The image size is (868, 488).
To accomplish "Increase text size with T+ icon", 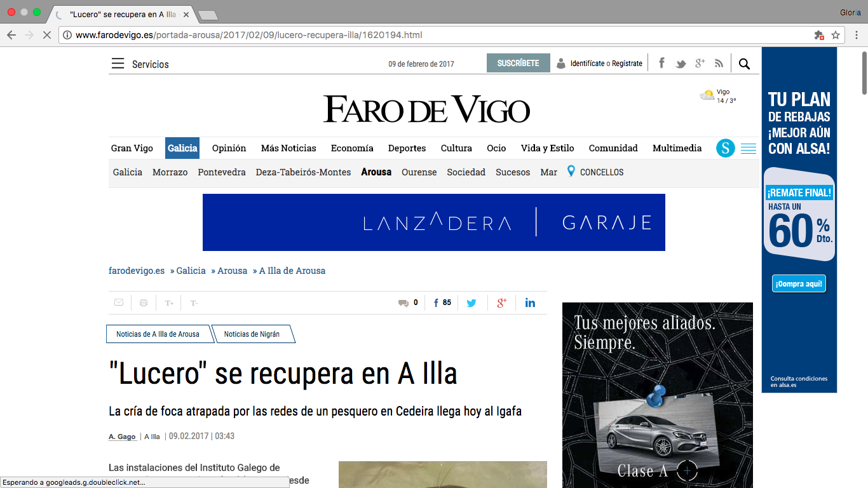I will [169, 303].
